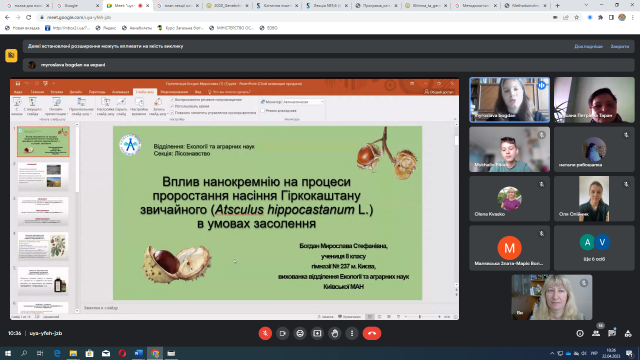Leave the call with the red button

(x=372, y=333)
